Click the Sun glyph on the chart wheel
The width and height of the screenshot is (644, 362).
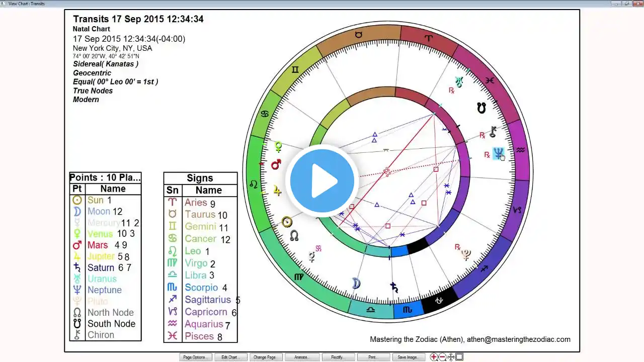pos(287,222)
